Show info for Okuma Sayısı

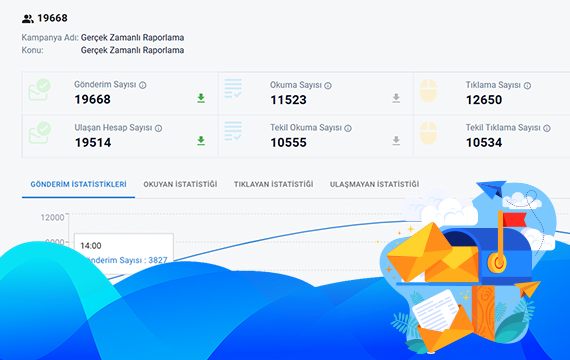pyautogui.click(x=328, y=86)
